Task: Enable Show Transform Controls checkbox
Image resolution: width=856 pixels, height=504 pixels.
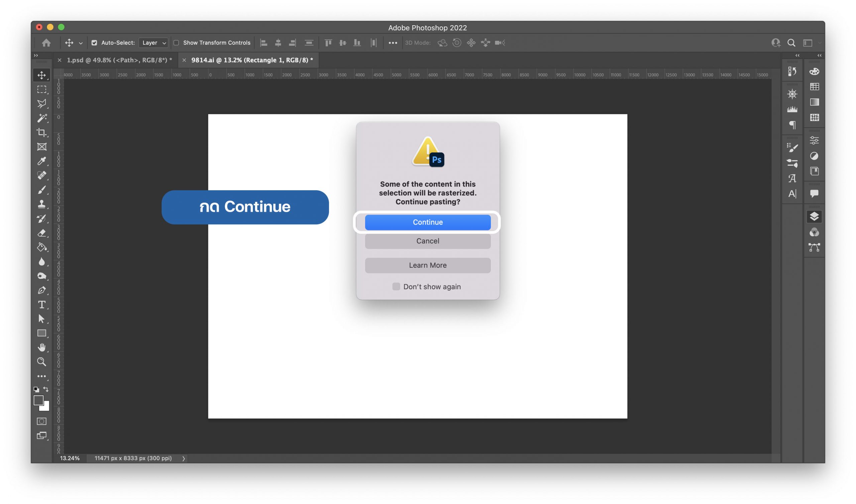Action: [176, 43]
